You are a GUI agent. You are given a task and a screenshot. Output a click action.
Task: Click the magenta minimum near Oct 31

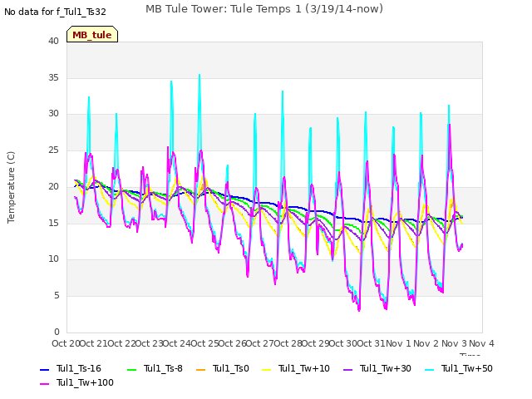coord(359,309)
